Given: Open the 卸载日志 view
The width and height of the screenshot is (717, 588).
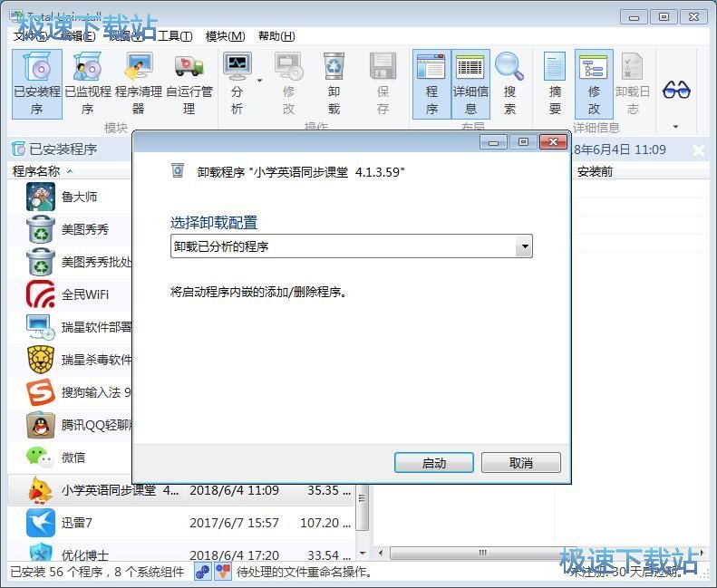Looking at the screenshot, I should [633, 84].
